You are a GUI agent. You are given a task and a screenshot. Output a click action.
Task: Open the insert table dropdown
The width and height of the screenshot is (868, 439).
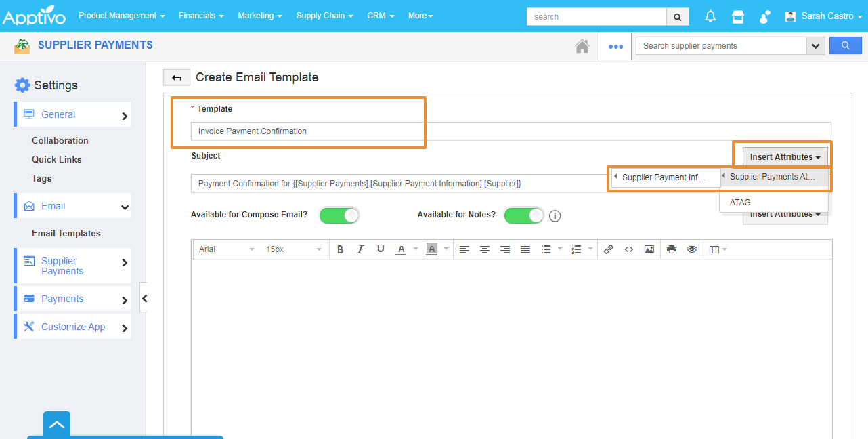[x=718, y=249]
